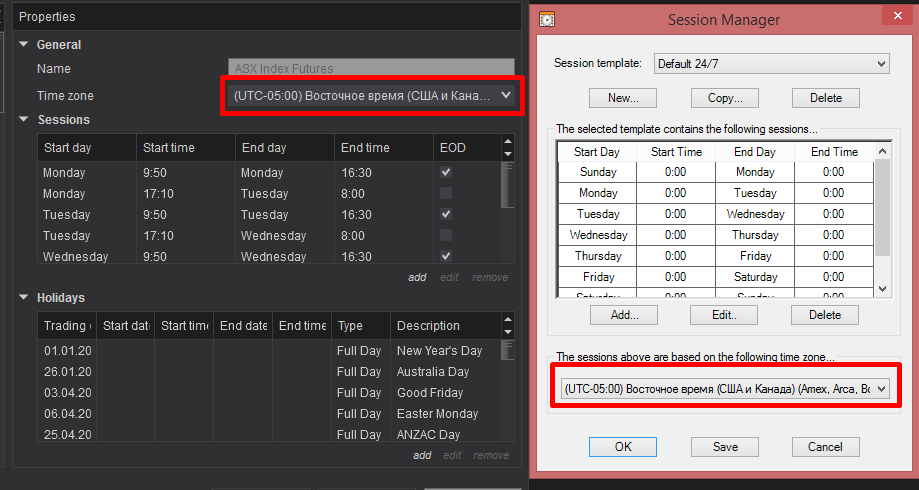Click the Start Day header in Session Manager
Viewport: 919px width, 490px height.
597,152
